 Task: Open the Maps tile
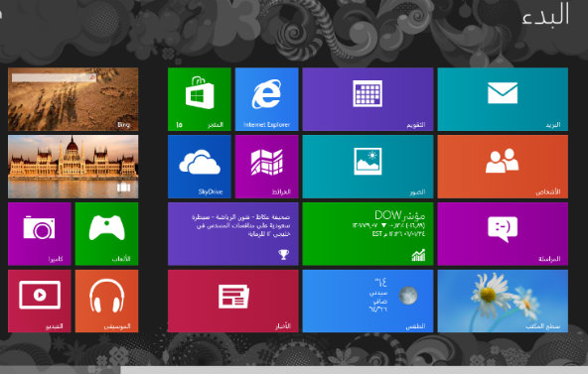point(266,167)
